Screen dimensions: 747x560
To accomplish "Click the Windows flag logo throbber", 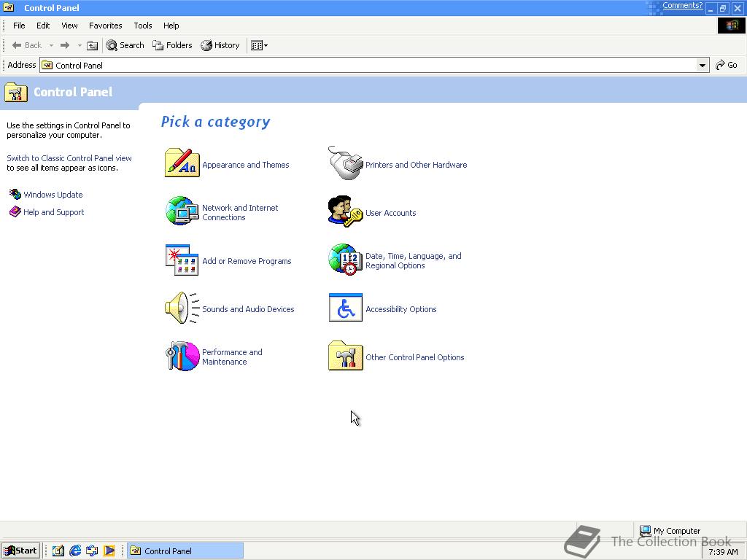I will click(731, 26).
